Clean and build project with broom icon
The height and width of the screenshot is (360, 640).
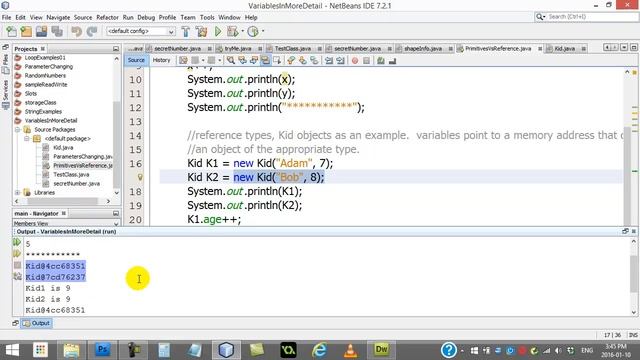(201, 31)
